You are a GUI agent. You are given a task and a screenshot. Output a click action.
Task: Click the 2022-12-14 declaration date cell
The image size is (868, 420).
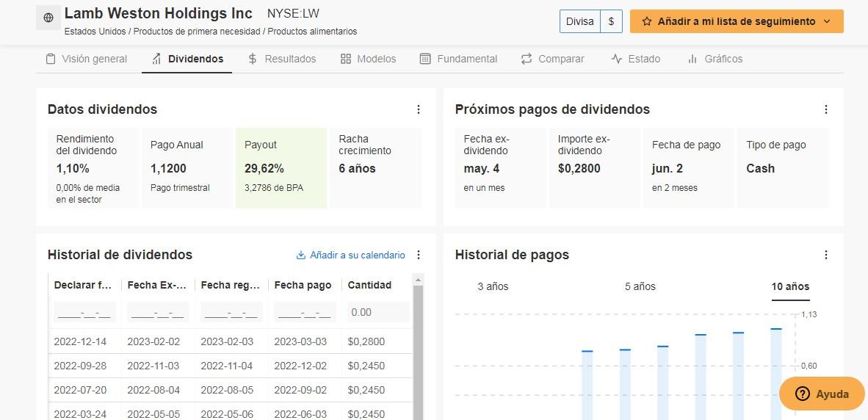pos(80,342)
